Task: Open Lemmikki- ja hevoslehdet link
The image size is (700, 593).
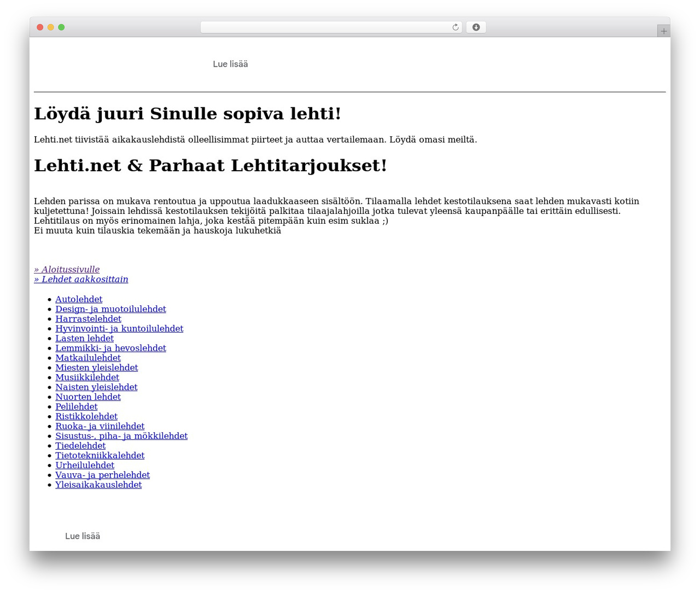Action: 110,348
